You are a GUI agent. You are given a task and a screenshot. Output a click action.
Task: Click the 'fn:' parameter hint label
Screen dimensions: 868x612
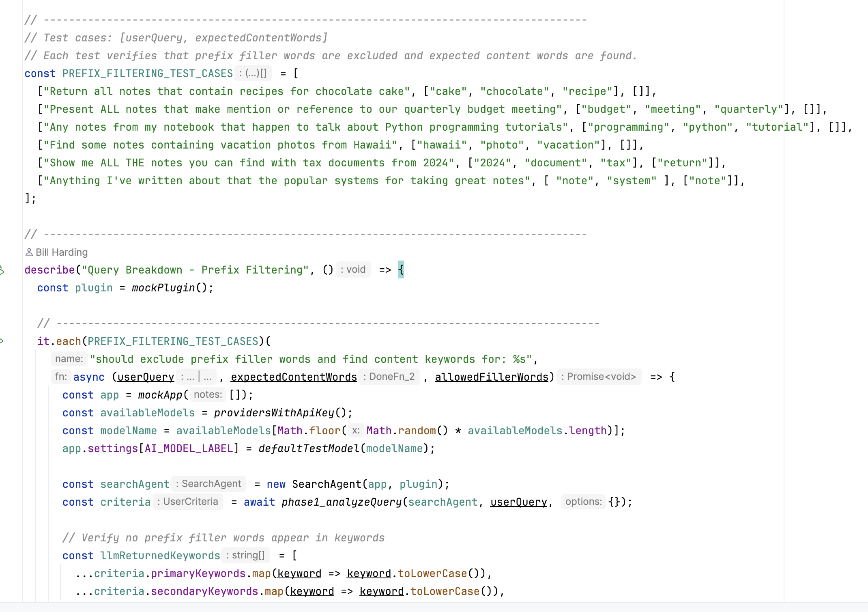point(61,377)
